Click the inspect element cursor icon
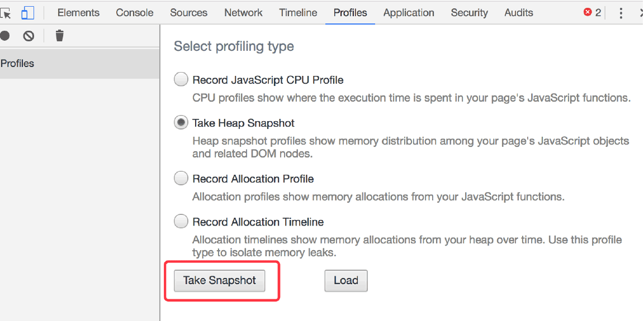This screenshot has width=644, height=321. [6, 13]
